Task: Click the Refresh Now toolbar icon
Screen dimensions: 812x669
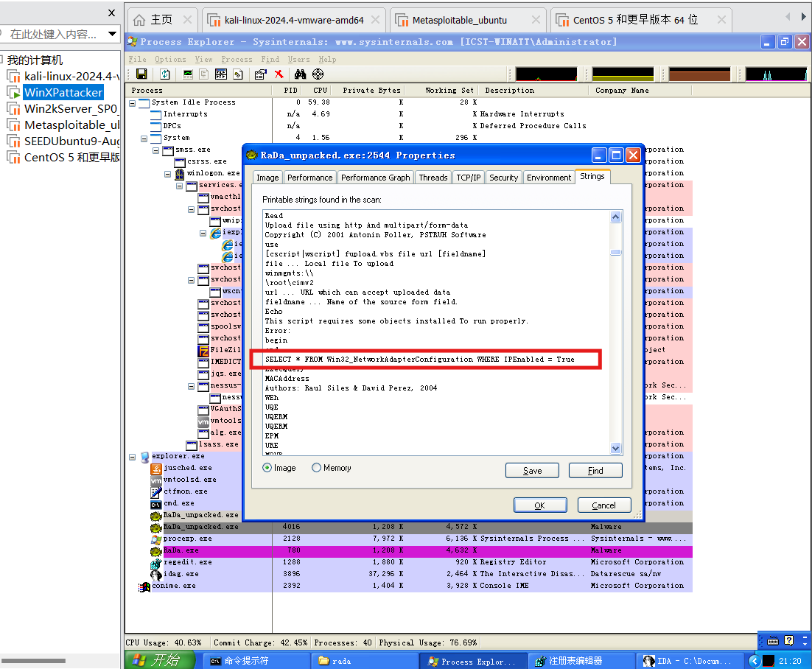Action: click(165, 74)
